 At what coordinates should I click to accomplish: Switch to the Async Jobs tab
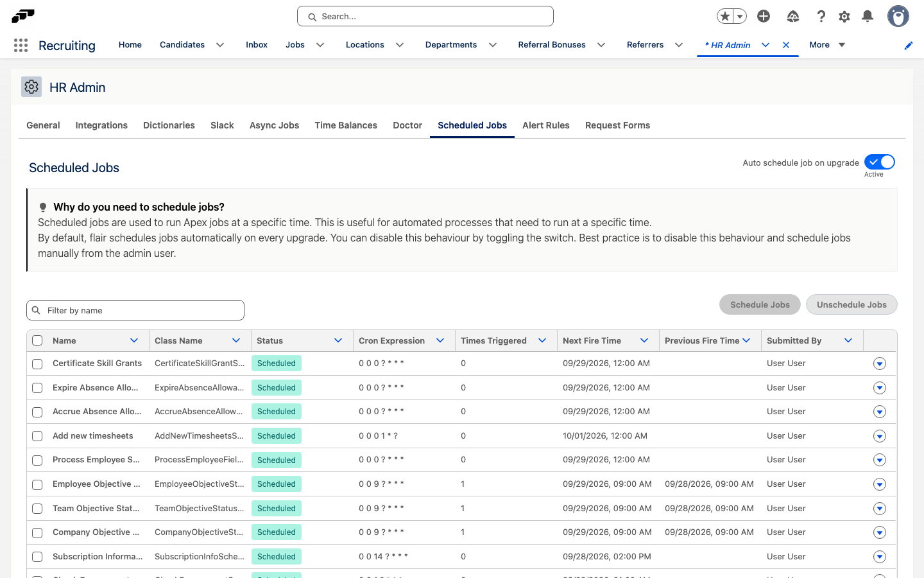pyautogui.click(x=274, y=125)
